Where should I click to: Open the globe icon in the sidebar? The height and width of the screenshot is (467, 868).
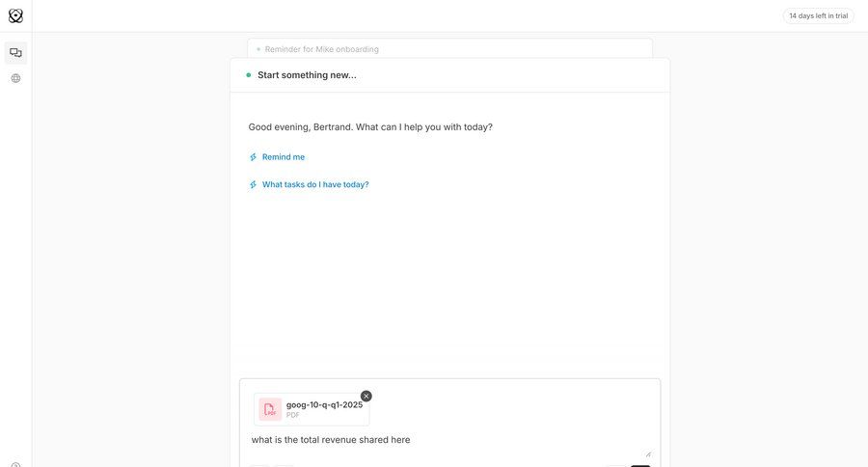click(15, 78)
